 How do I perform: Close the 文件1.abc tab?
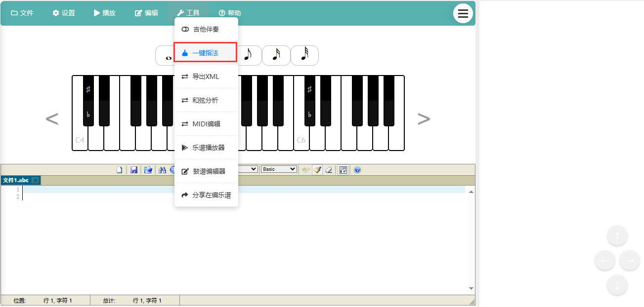[x=36, y=181]
